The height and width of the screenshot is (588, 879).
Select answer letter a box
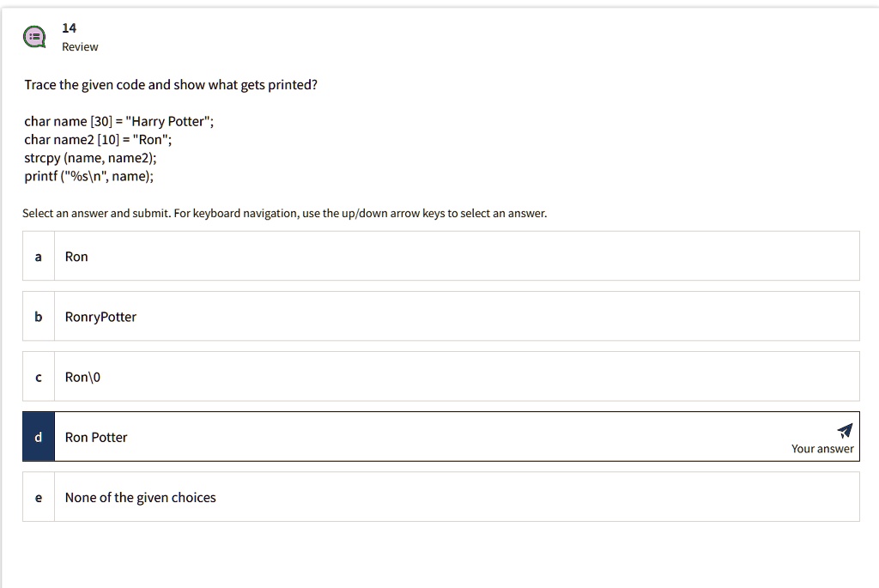(38, 256)
